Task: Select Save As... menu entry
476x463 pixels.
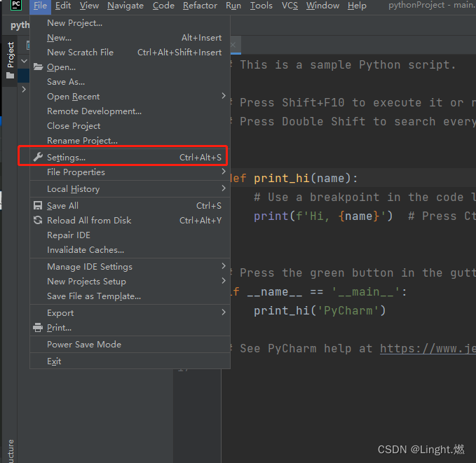Action: tap(130, 82)
